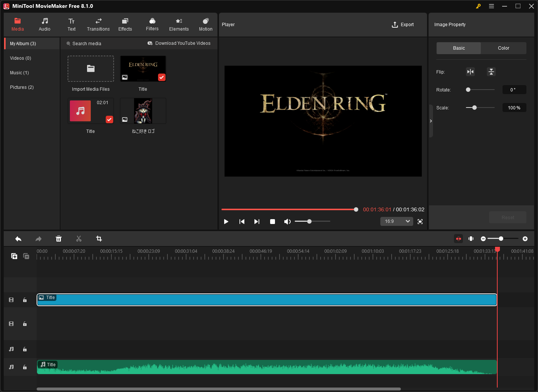Open the hamburger menu in title bar
Screen dimensions: 538x392
tap(491, 6)
